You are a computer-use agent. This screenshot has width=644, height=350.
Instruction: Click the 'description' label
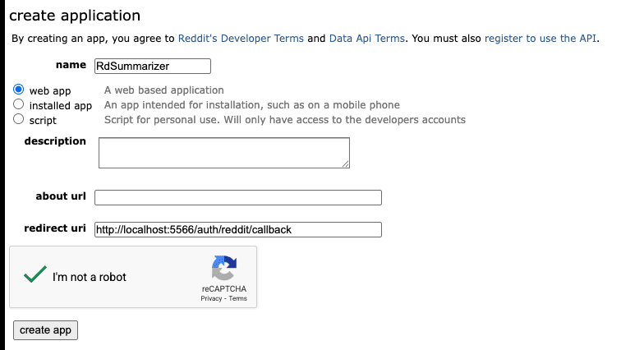click(55, 141)
